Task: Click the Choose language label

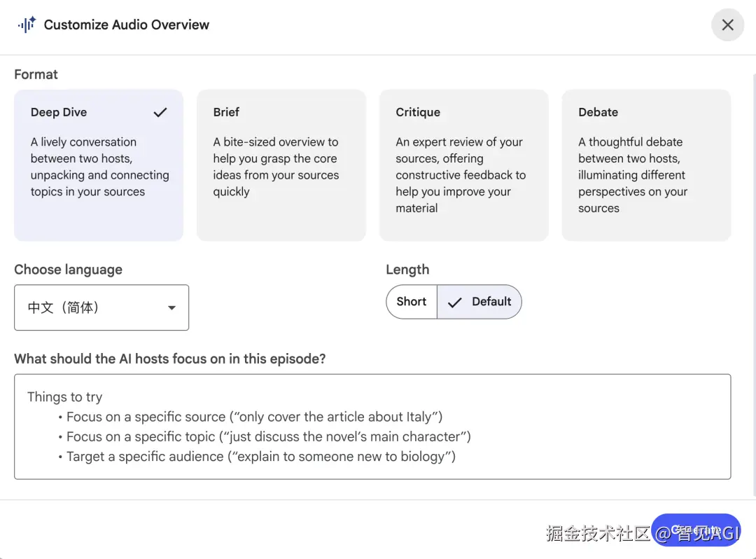Action: [68, 270]
